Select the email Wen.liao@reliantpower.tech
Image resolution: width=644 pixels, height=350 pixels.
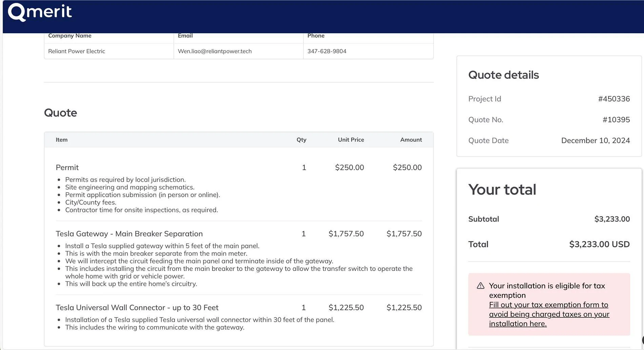click(215, 51)
